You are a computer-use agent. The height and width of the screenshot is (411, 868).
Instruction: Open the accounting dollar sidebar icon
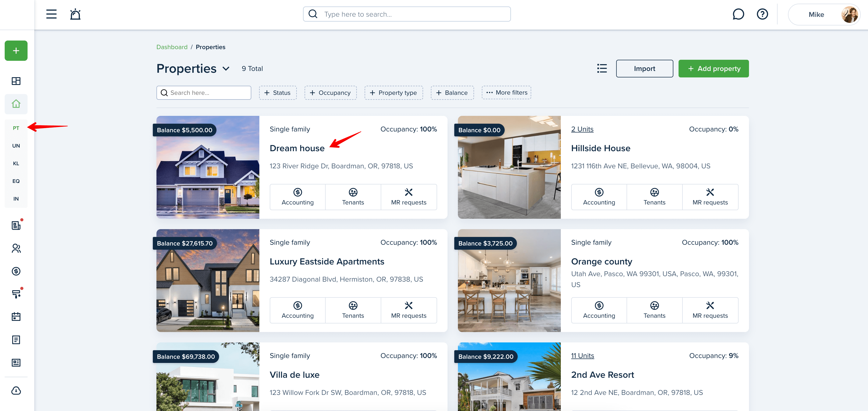click(x=16, y=271)
